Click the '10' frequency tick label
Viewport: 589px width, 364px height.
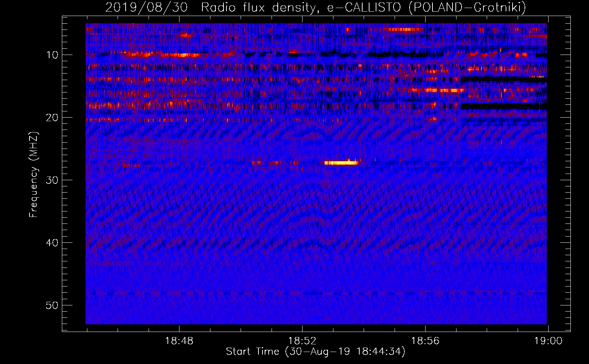pos(52,55)
